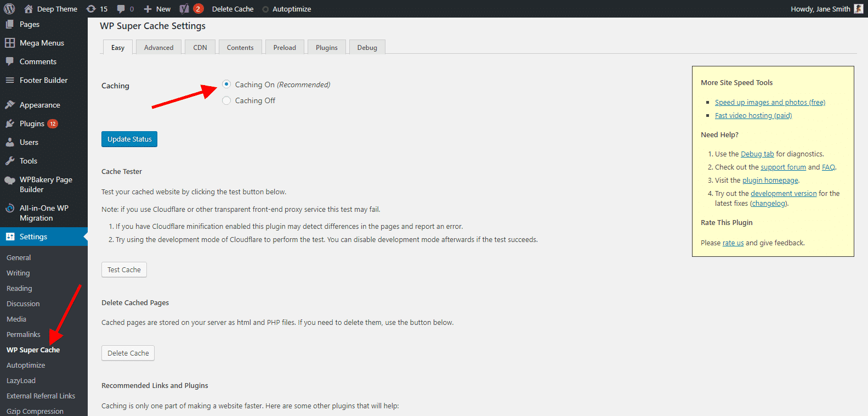Open the WordPress logo menu
868x416 pixels.
[9, 9]
